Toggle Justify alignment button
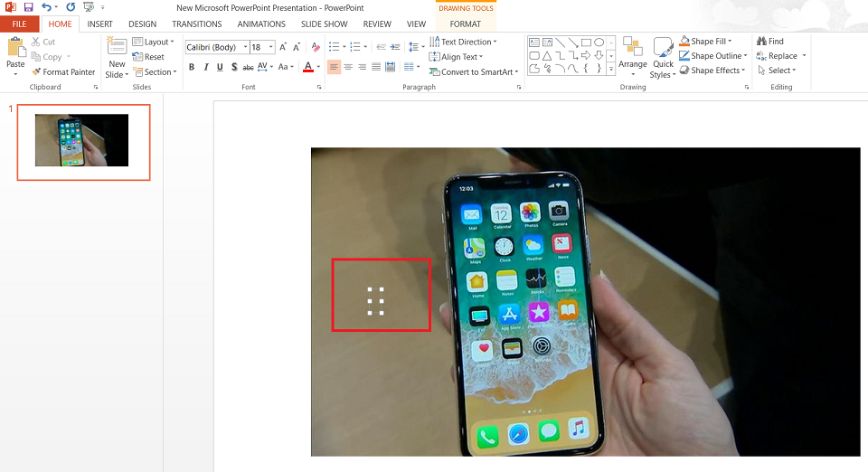 (x=376, y=67)
